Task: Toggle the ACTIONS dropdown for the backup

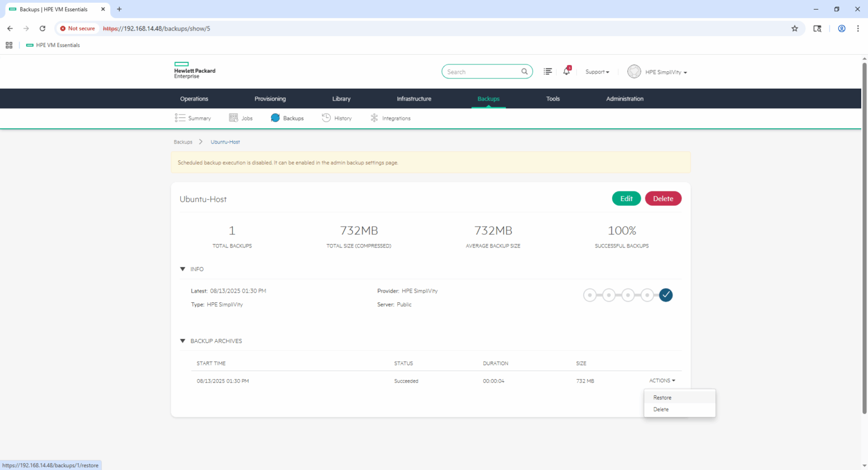Action: (x=662, y=381)
